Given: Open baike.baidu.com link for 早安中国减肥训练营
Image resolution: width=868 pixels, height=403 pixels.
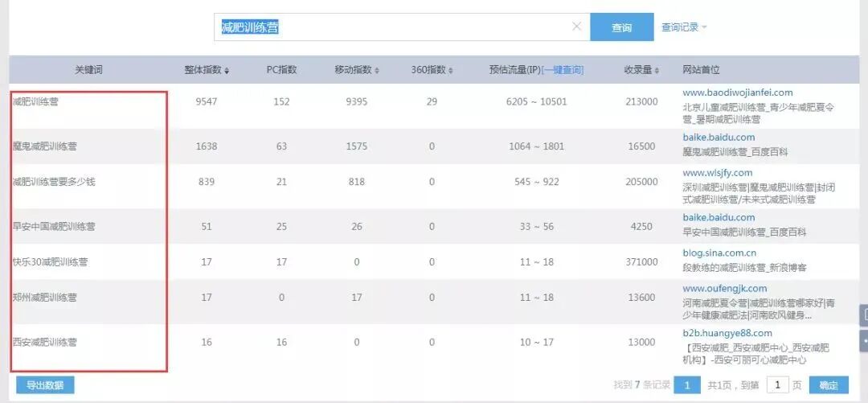Looking at the screenshot, I should point(719,217).
